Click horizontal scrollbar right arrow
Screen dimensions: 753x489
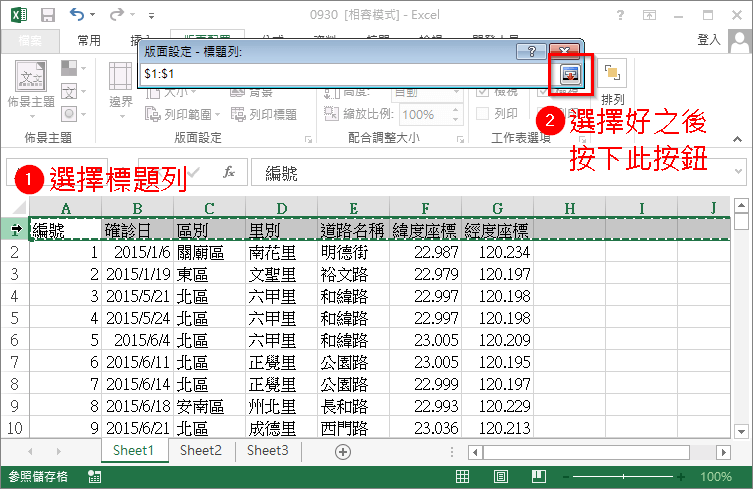pos(723,452)
